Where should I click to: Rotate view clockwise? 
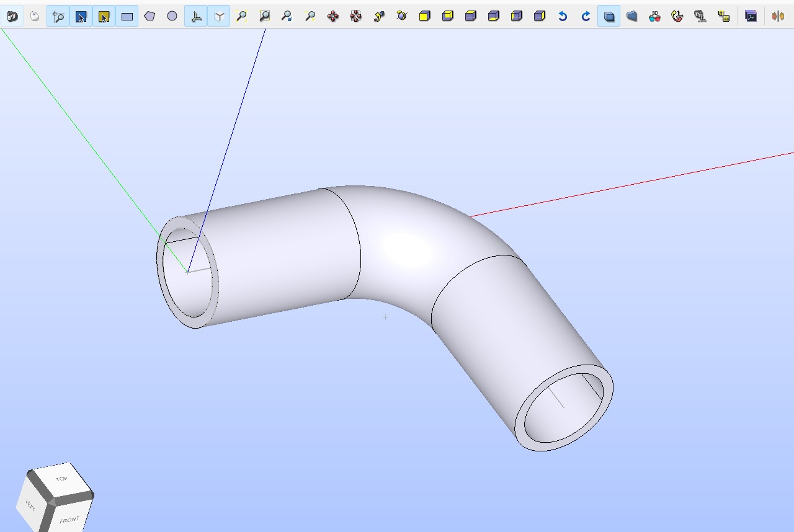click(586, 16)
